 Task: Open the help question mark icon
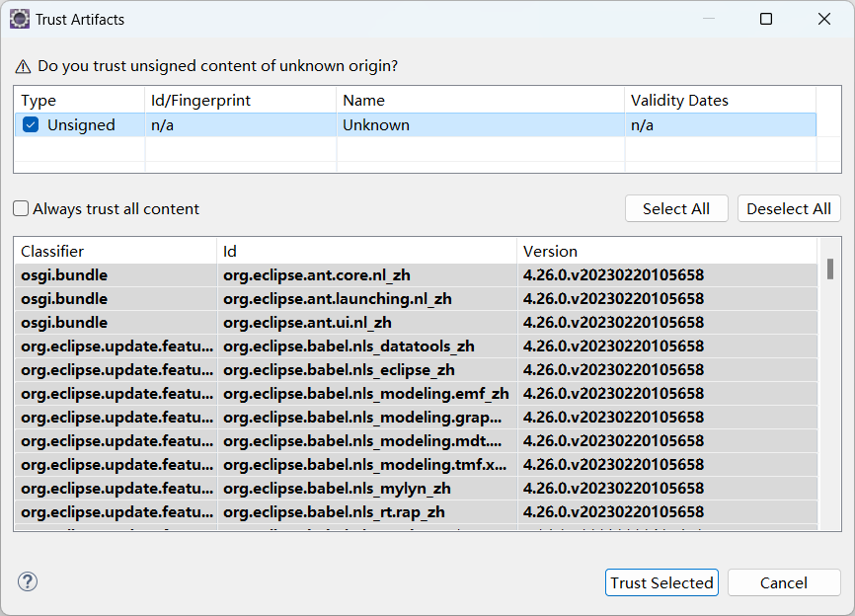[28, 581]
